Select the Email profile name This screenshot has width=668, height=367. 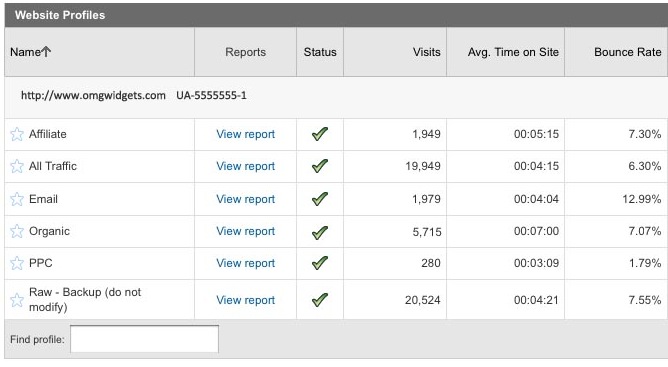(x=43, y=199)
